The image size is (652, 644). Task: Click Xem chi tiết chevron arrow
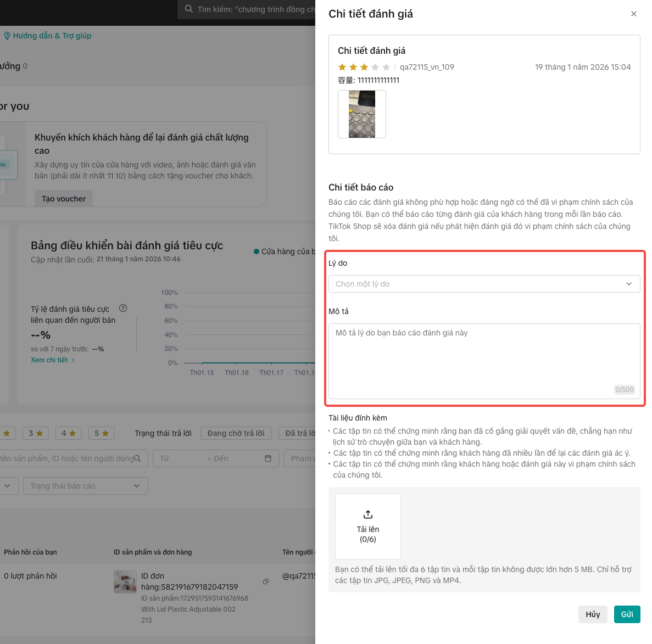[73, 360]
